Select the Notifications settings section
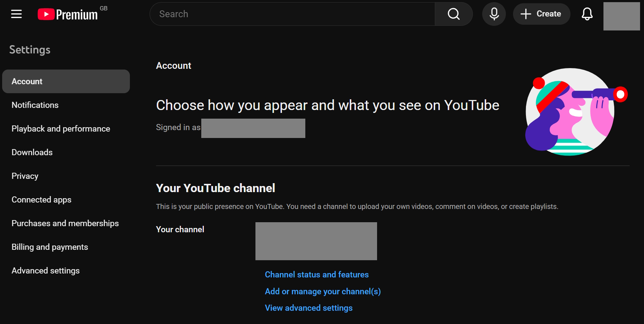This screenshot has height=324, width=644. pyautogui.click(x=35, y=105)
